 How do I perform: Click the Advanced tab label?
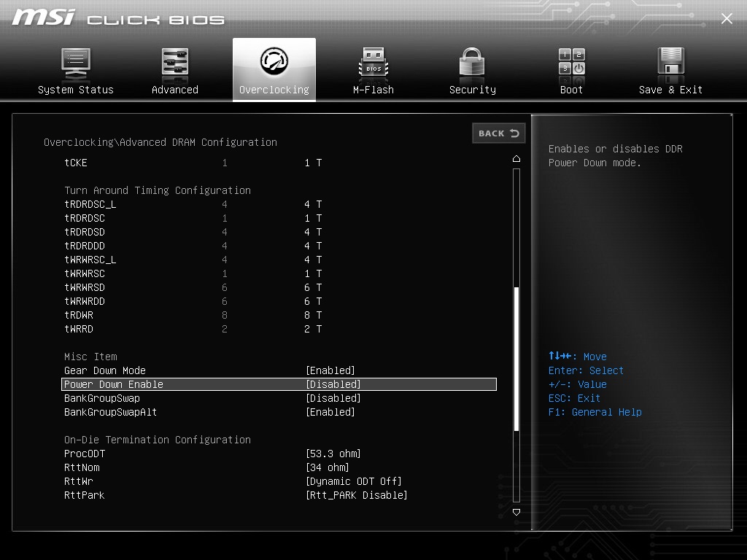click(x=175, y=90)
